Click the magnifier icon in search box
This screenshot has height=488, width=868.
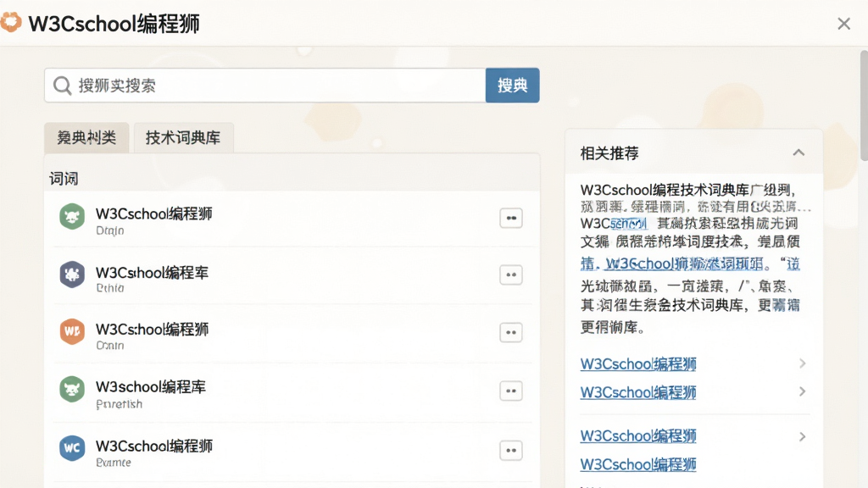62,86
